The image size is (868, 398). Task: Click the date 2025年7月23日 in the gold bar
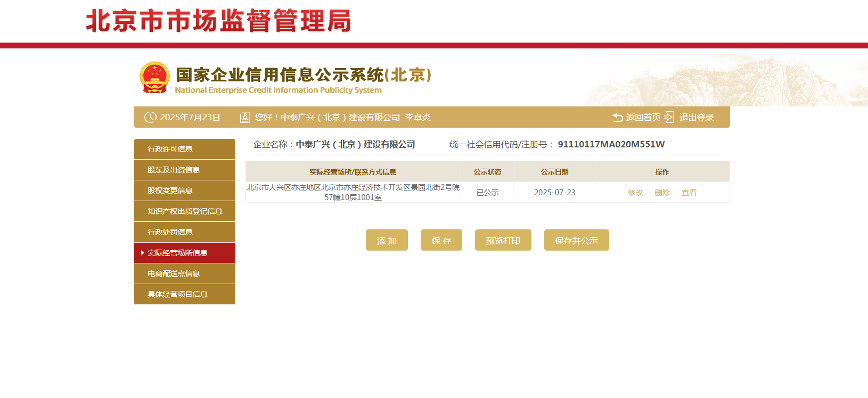click(x=190, y=117)
